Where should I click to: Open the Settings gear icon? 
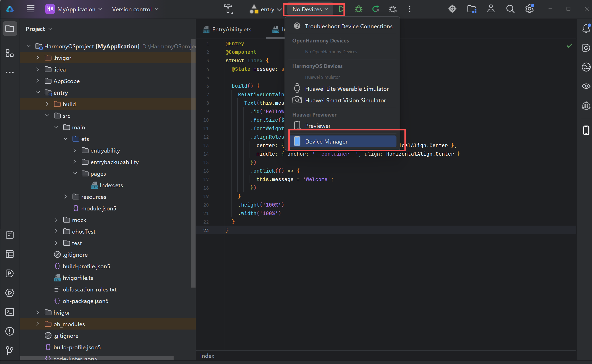pyautogui.click(x=529, y=9)
